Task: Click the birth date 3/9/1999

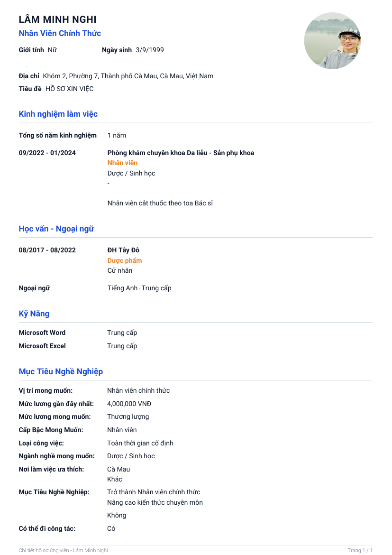Action: pyautogui.click(x=150, y=50)
